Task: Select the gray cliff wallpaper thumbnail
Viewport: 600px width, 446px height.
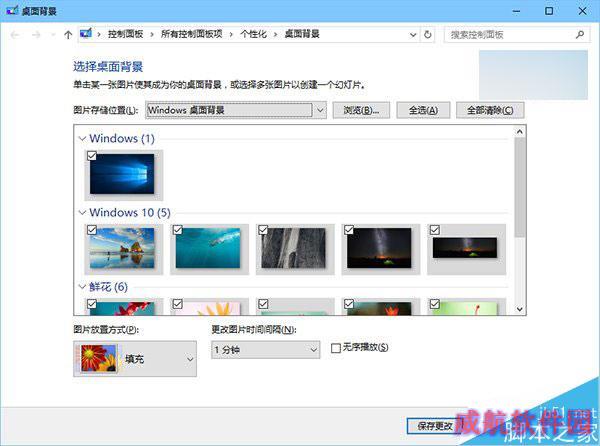Action: 293,248
